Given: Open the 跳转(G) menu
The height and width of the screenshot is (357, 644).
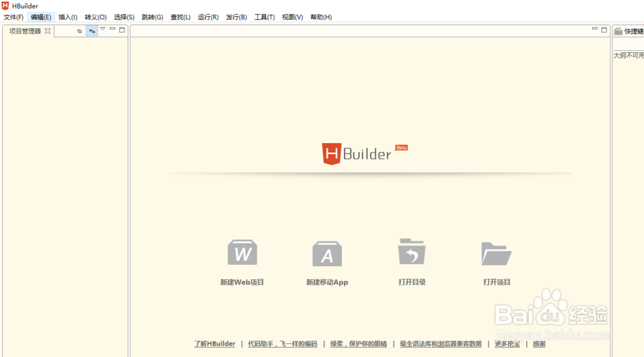Looking at the screenshot, I should point(153,17).
